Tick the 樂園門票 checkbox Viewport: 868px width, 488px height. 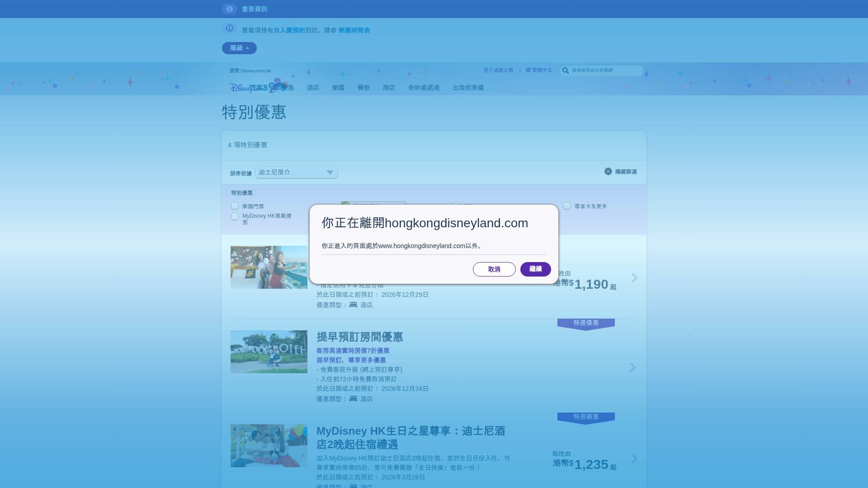tap(235, 206)
